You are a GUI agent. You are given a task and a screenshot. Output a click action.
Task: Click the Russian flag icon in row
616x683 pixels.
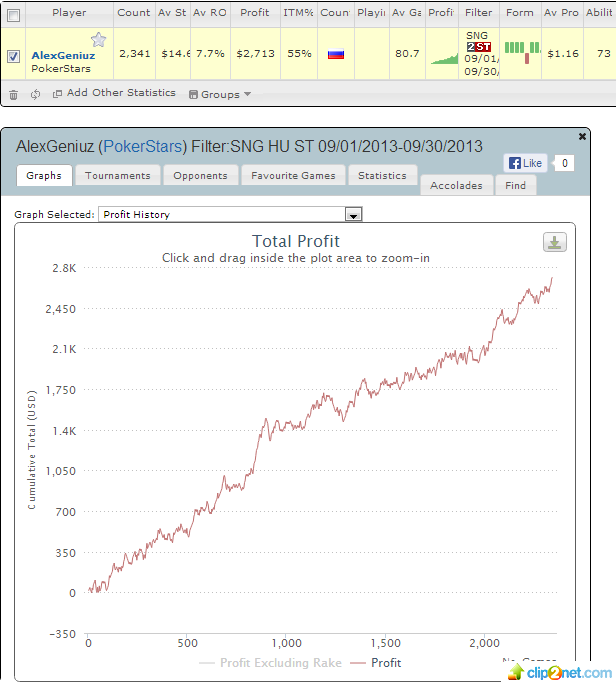point(336,54)
